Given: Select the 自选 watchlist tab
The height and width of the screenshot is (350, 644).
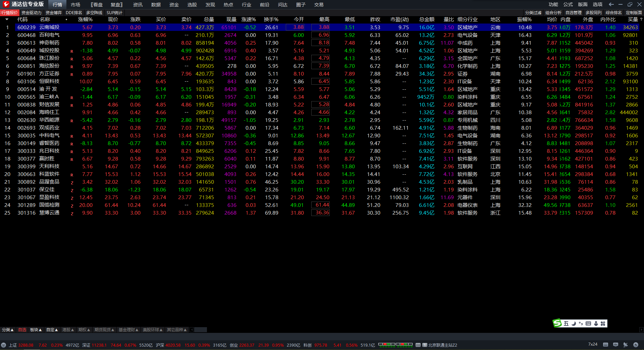Looking at the screenshot, I should point(22,330).
